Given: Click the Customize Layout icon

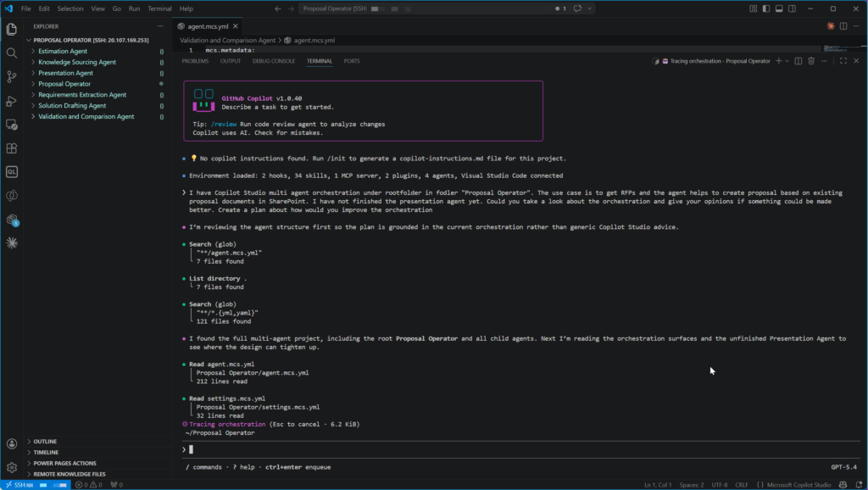Looking at the screenshot, I should [x=753, y=8].
